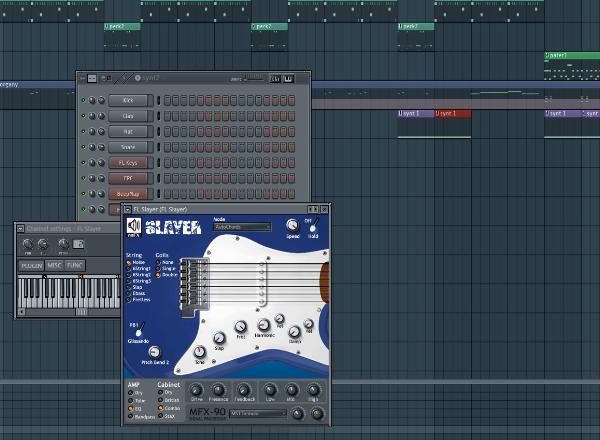Click the Presence knob in amp section
600x440 pixels.
click(x=218, y=390)
